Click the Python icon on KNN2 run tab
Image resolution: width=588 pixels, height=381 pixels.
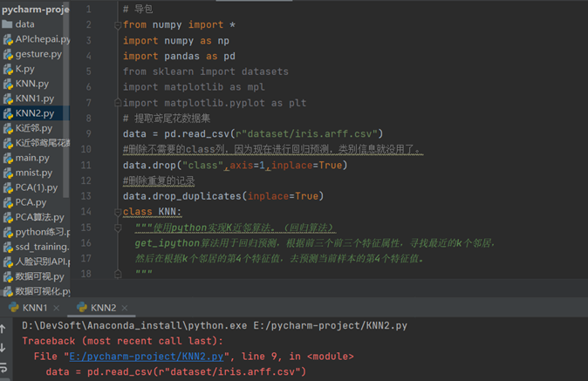click(82, 308)
